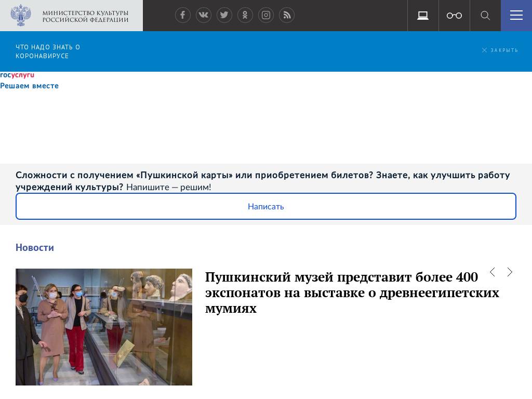Open the Twitter social link

(224, 15)
